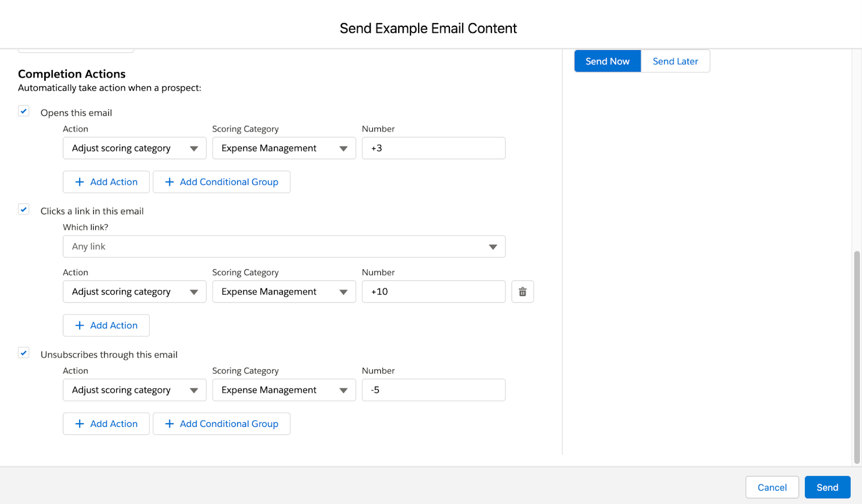Uncheck the Opens this email checkbox
Screen dimensions: 862x504
(24, 111)
